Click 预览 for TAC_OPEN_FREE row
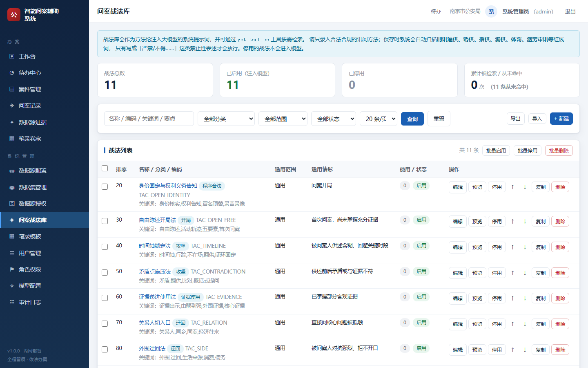Screen dimensions: 588x368 pos(477,221)
